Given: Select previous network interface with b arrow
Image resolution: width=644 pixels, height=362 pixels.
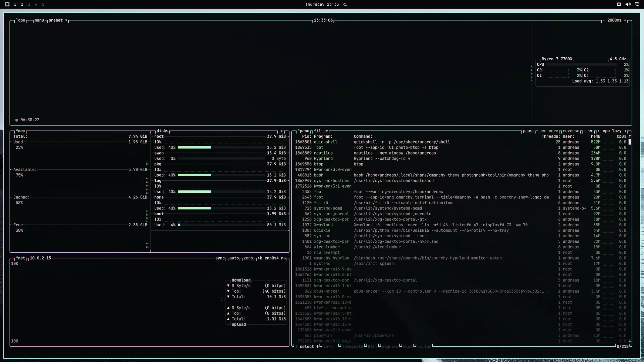Looking at the screenshot, I should click(x=260, y=258).
